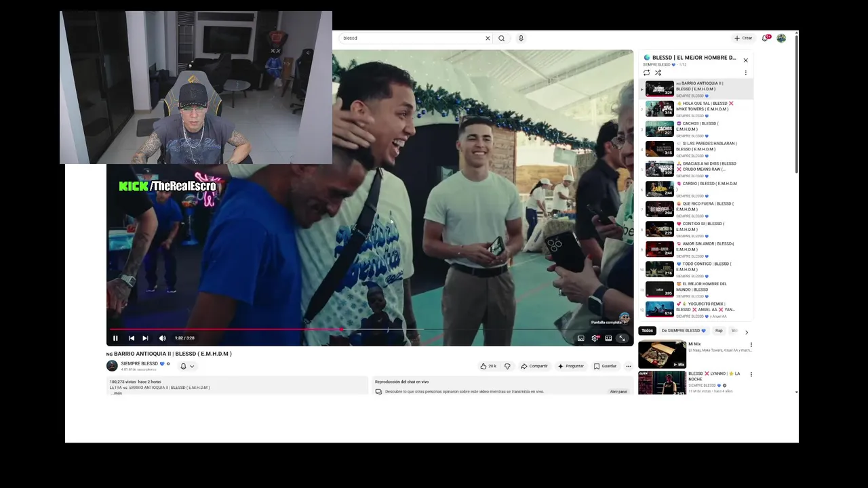This screenshot has height=488, width=868.
Task: Open the BLESSD EL MEJOR HOMBRE playlist title
Action: (x=694, y=58)
